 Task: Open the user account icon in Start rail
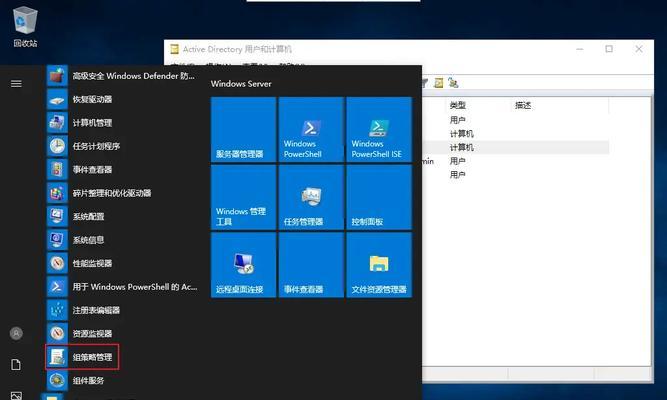[x=16, y=333]
